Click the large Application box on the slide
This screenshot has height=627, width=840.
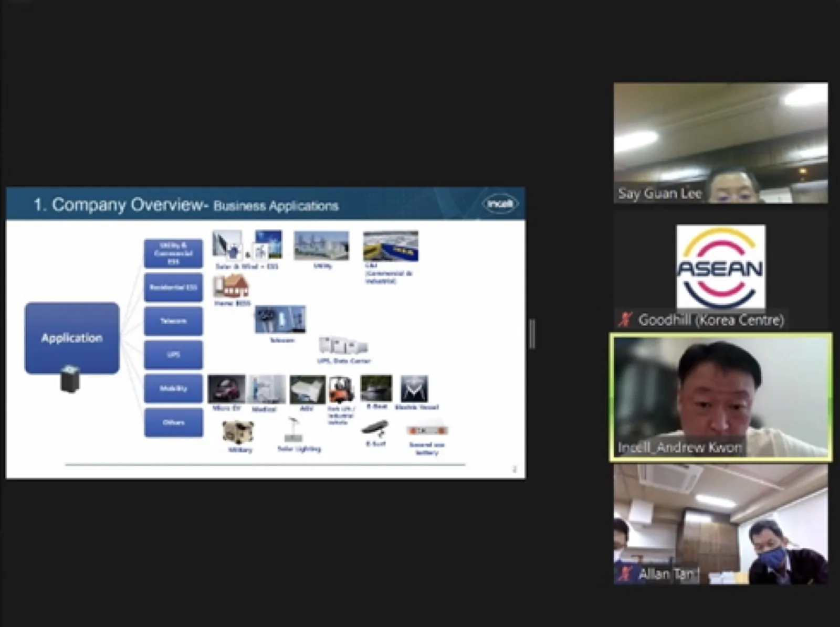click(72, 338)
